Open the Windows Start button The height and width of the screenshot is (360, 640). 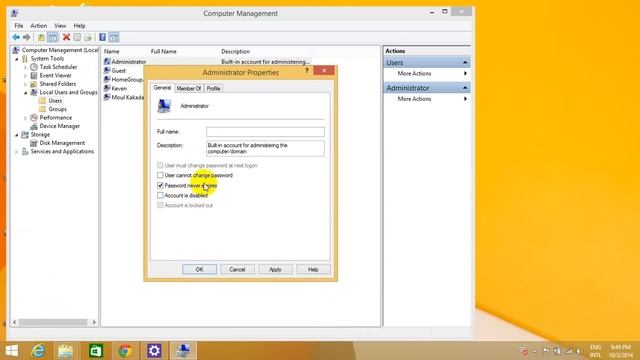coord(11,351)
